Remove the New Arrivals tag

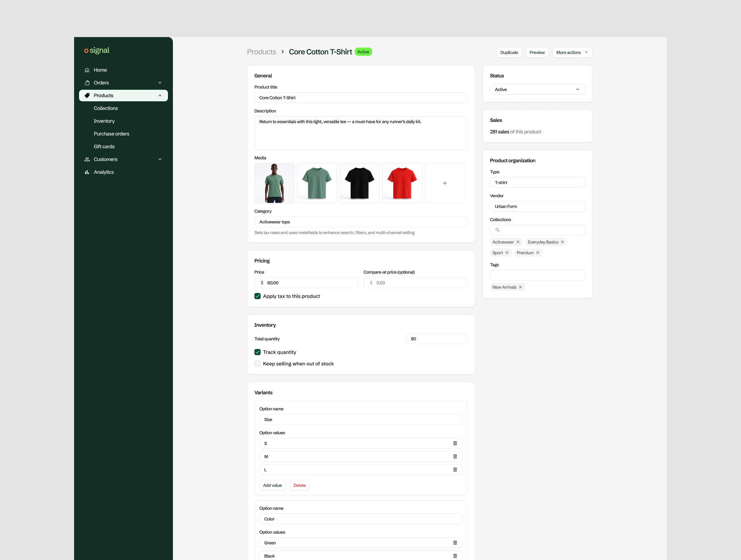click(520, 287)
